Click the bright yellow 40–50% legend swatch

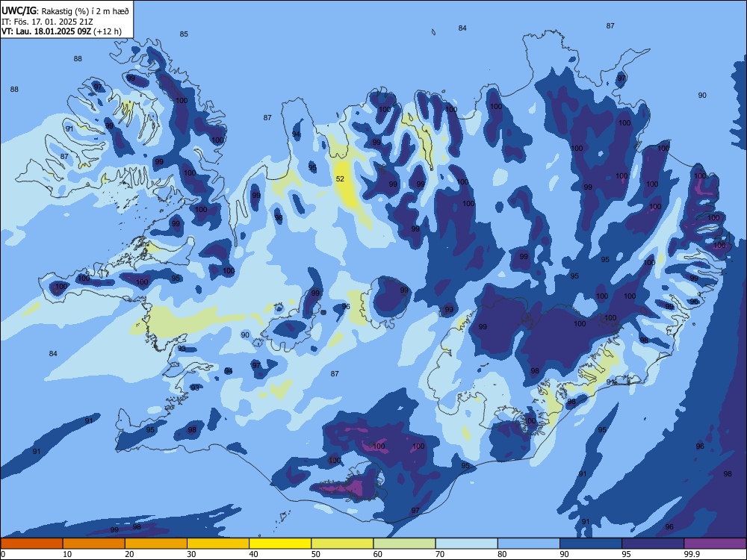click(x=280, y=544)
